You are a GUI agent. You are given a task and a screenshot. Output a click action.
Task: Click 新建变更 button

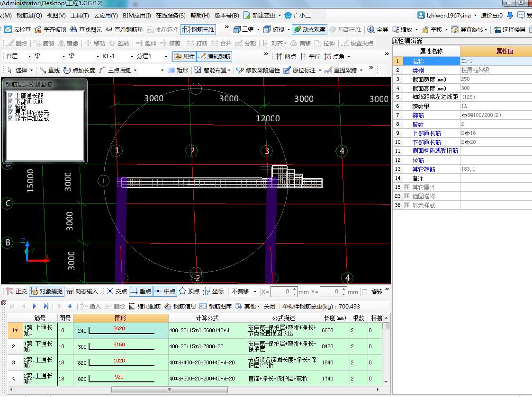click(260, 16)
